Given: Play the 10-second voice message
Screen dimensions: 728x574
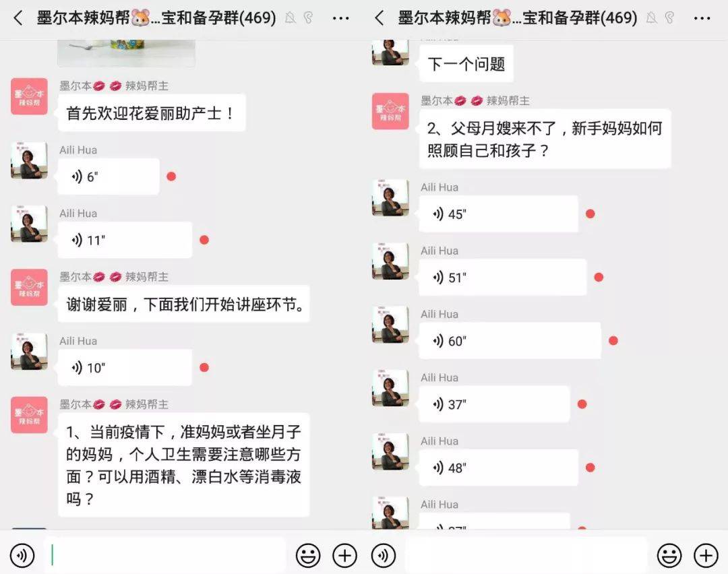Looking at the screenshot, I should [125, 368].
